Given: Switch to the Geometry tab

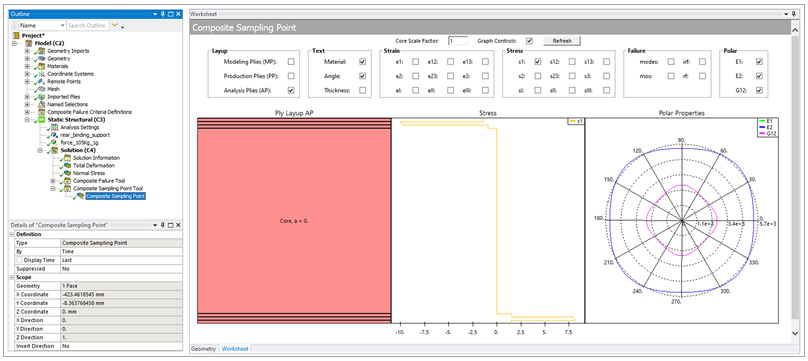Looking at the screenshot, I should tap(204, 349).
